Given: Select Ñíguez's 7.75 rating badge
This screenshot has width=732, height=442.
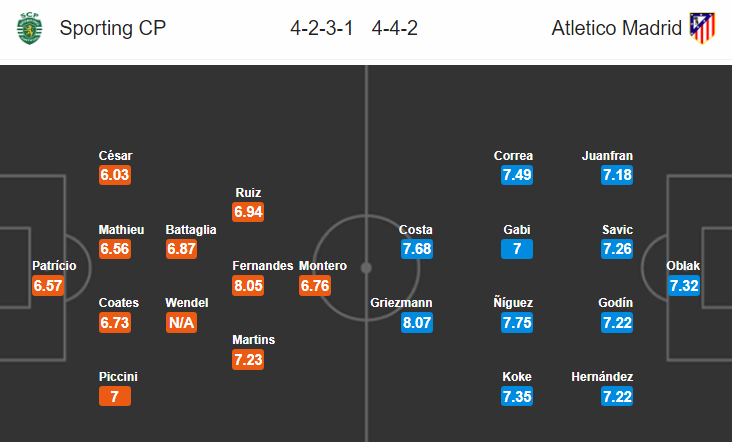Looking at the screenshot, I should click(517, 323).
